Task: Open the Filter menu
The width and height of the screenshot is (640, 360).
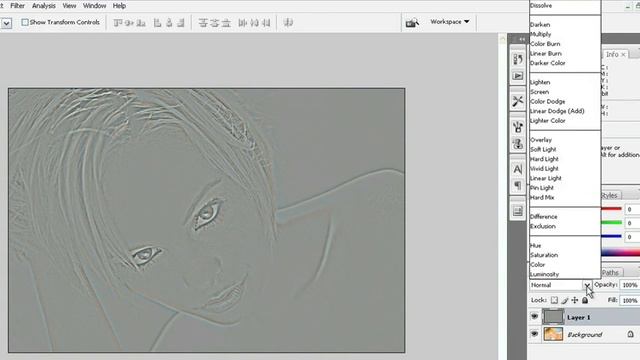Action: (18, 6)
